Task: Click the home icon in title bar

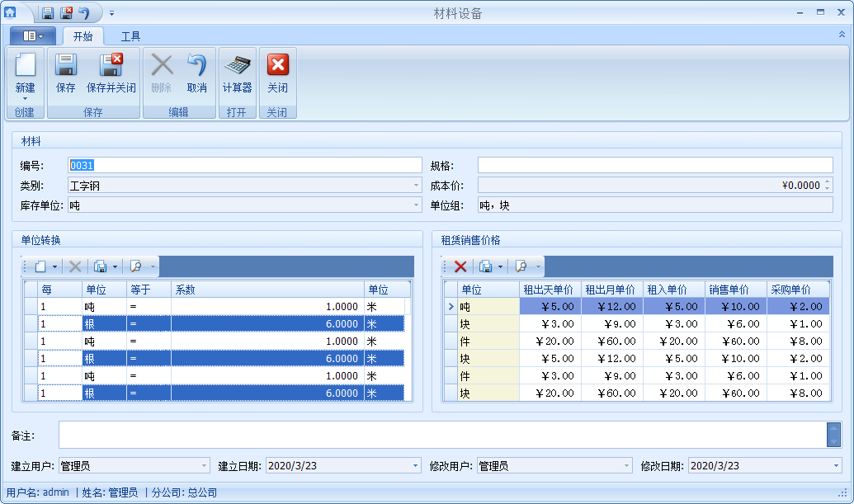Action: 10,12
